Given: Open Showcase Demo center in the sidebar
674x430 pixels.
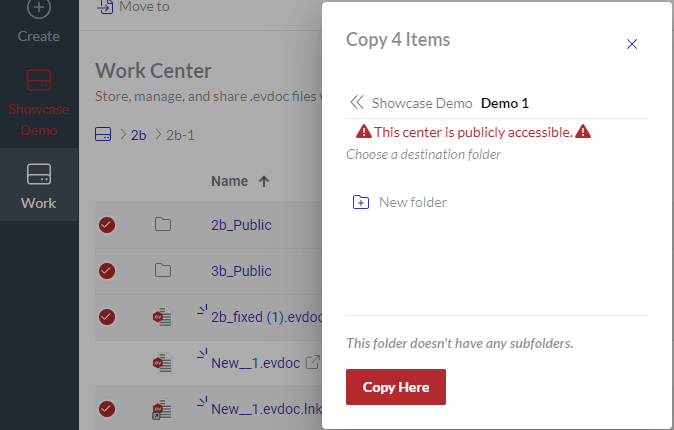Looking at the screenshot, I should click(39, 102).
